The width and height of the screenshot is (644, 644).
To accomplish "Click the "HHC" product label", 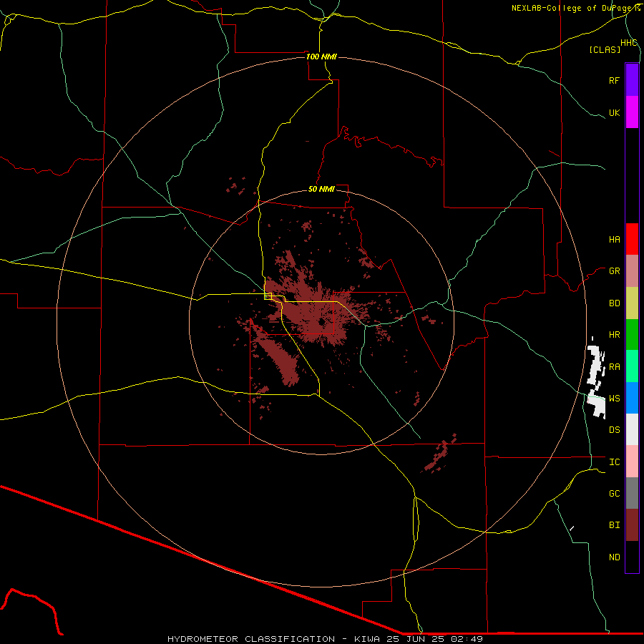I will tap(629, 43).
